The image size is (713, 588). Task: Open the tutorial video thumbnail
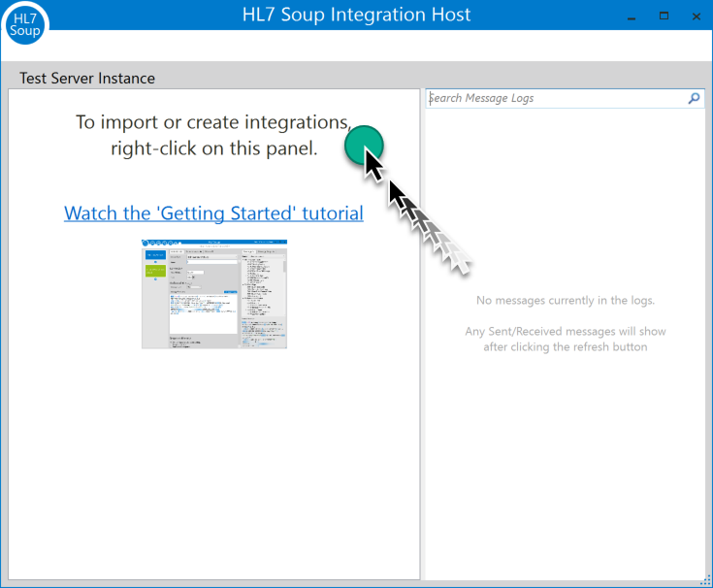(x=214, y=294)
